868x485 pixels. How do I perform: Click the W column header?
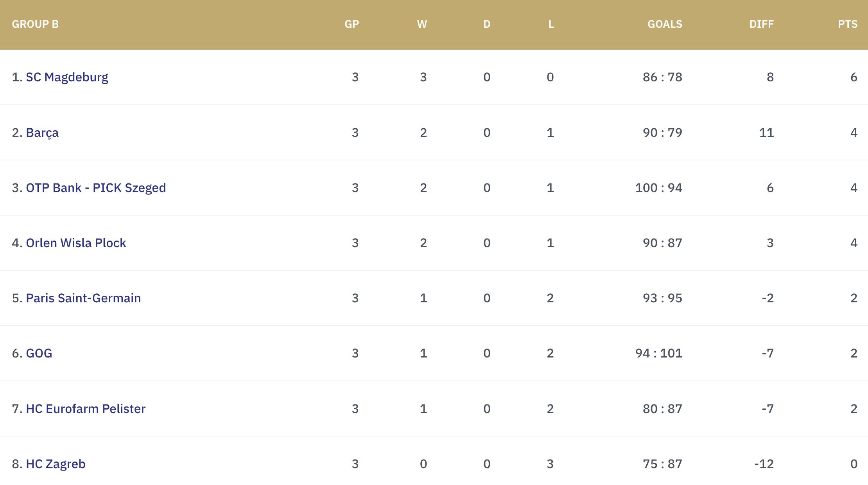point(422,24)
